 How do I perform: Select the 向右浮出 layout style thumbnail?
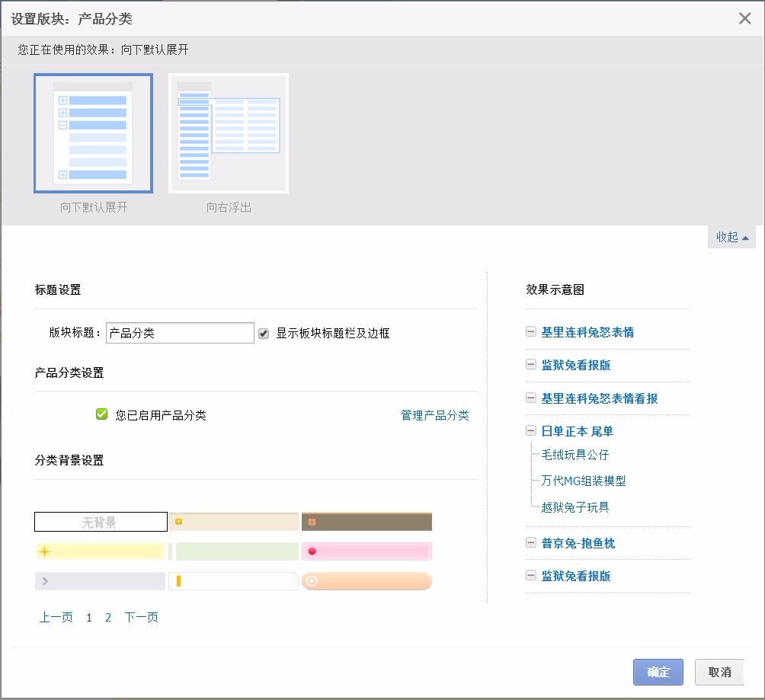point(227,133)
